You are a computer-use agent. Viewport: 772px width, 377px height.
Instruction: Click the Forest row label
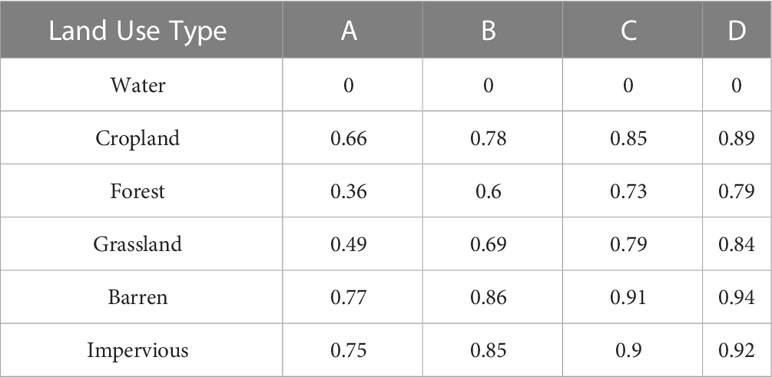pyautogui.click(x=138, y=191)
